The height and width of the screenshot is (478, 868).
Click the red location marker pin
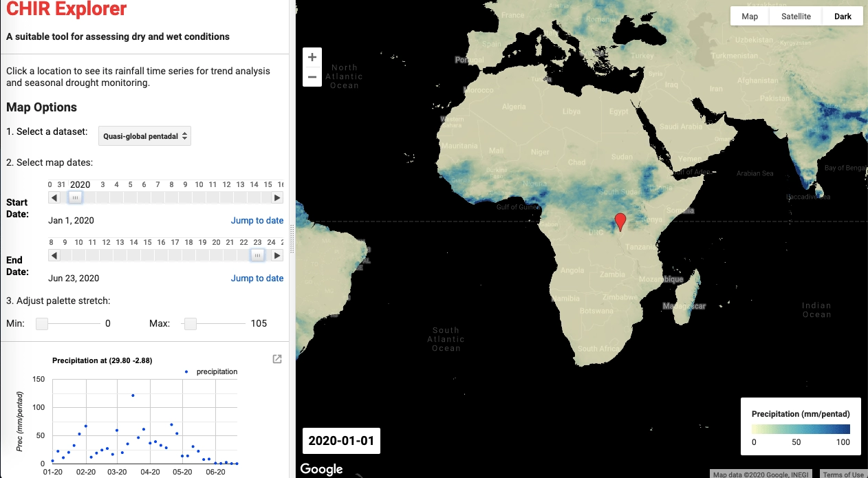(620, 221)
